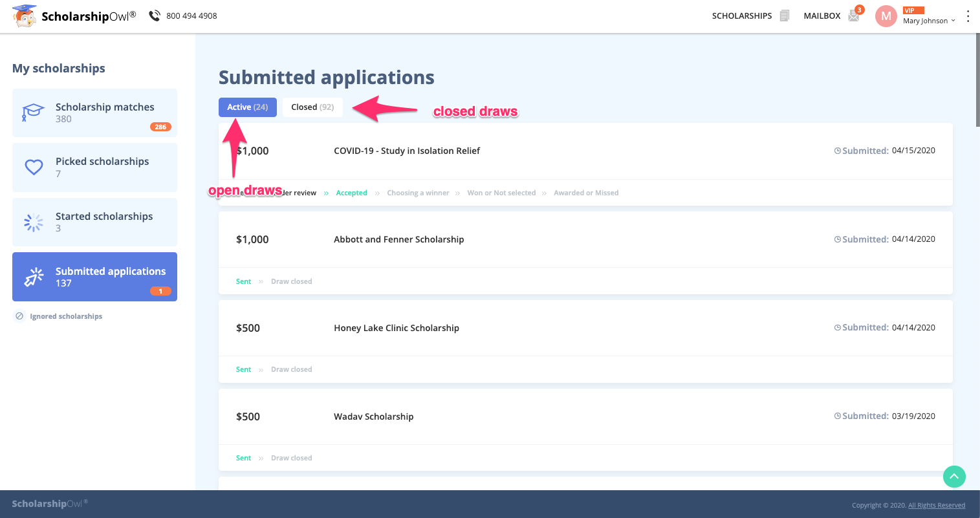
Task: Switch to the Active (24) tab
Action: [248, 107]
